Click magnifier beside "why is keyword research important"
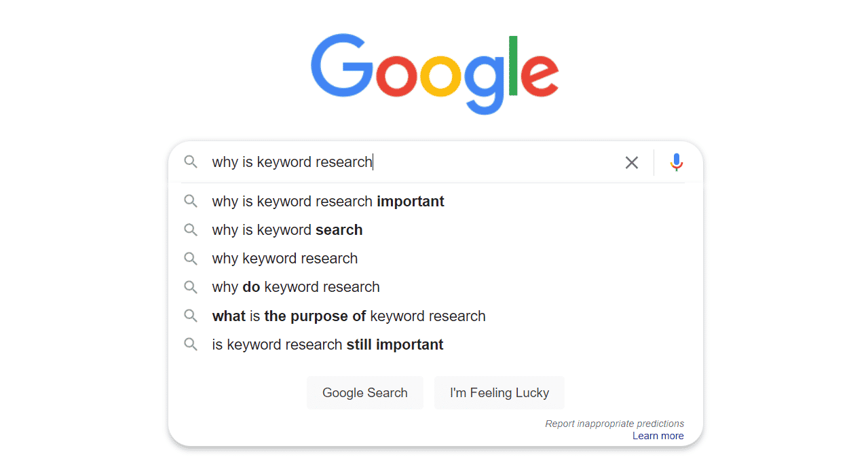Image resolution: width=868 pixels, height=465 pixels. point(191,201)
